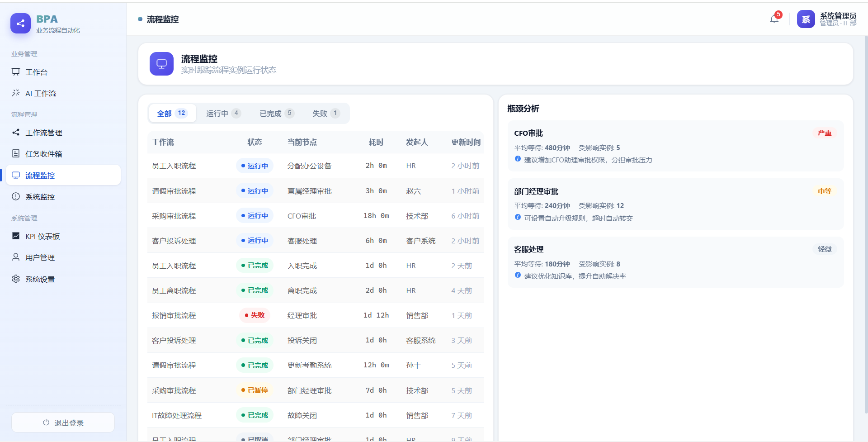Click the 投诉关闭 node cell

(302, 340)
